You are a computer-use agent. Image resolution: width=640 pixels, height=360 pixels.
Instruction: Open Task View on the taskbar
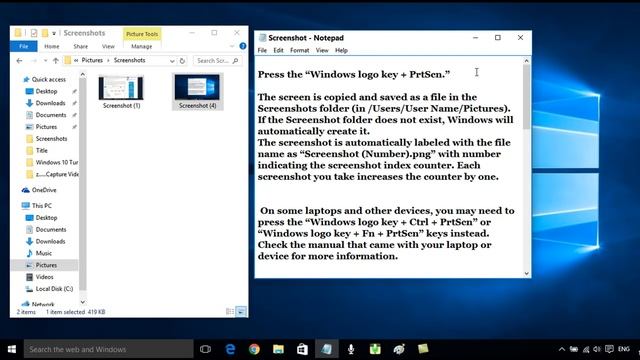pos(205,349)
